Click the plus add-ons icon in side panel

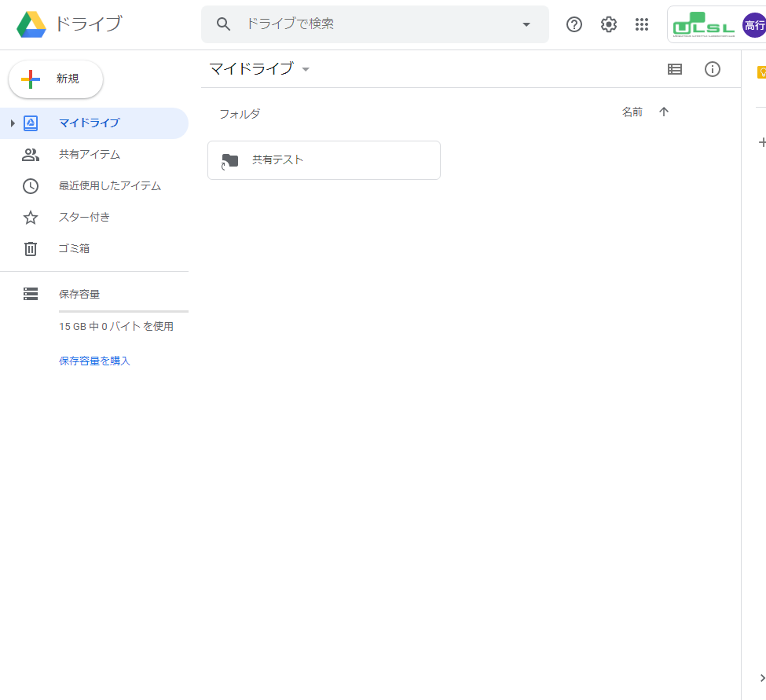(x=762, y=142)
